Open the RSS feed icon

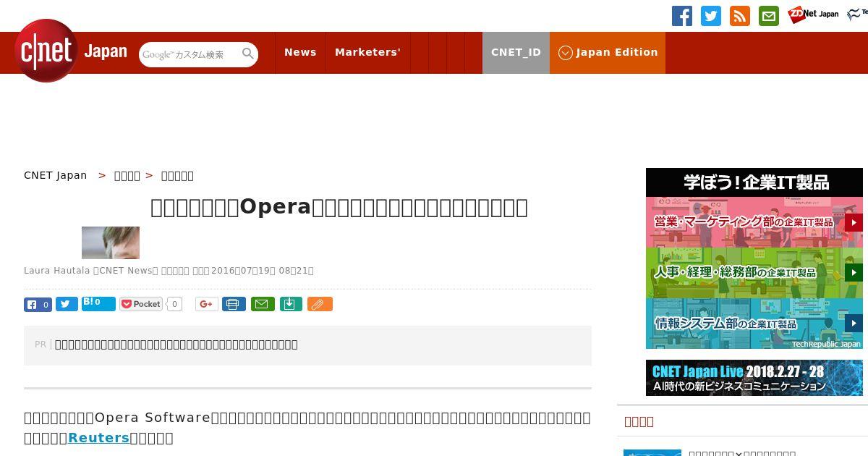click(x=740, y=16)
